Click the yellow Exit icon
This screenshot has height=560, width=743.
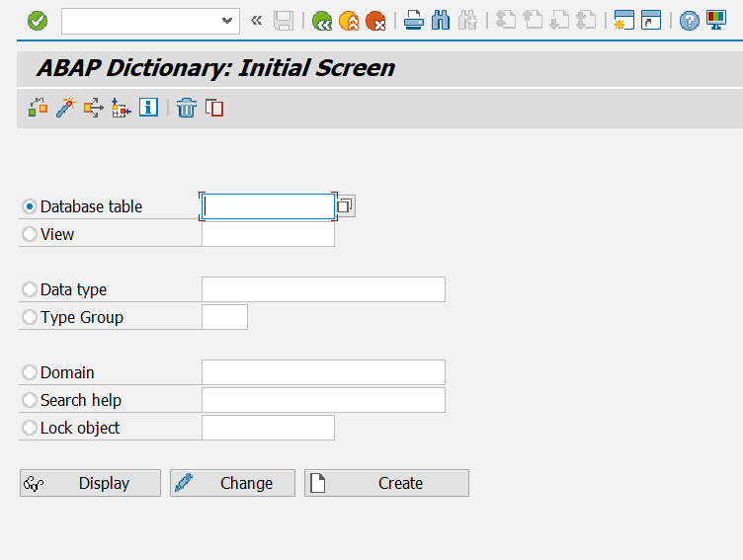click(349, 21)
